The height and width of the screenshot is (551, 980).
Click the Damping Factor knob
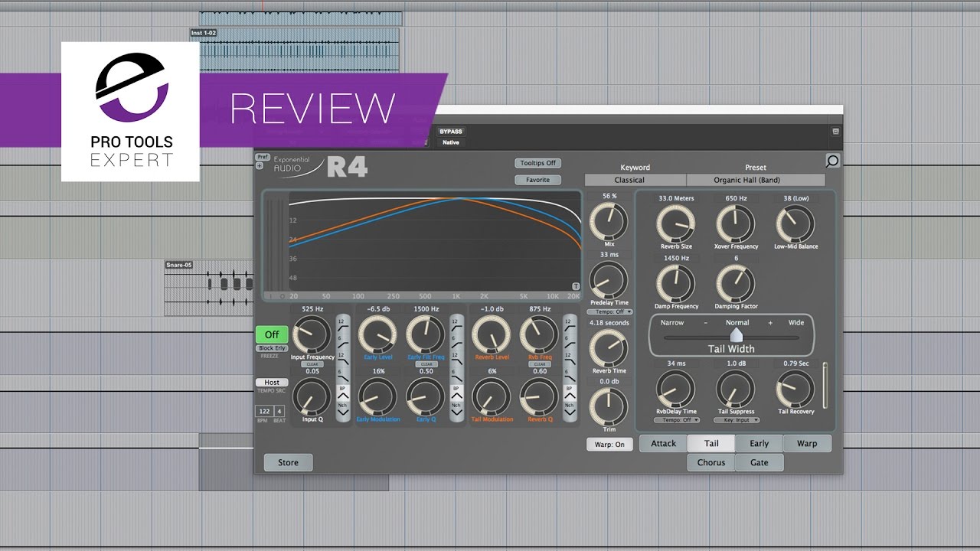click(735, 283)
